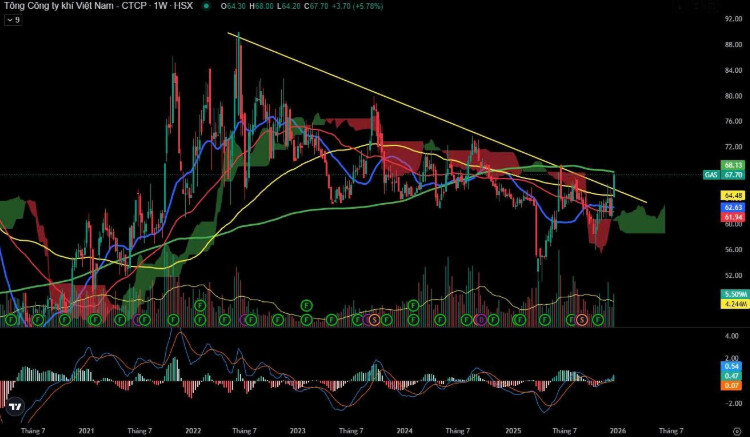Open the TradingView logo at bottom left
Viewport: 750px width, 437px height.
(15, 407)
